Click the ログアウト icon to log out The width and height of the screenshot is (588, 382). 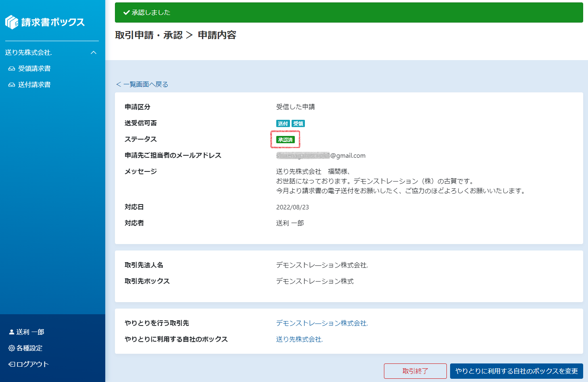12,364
